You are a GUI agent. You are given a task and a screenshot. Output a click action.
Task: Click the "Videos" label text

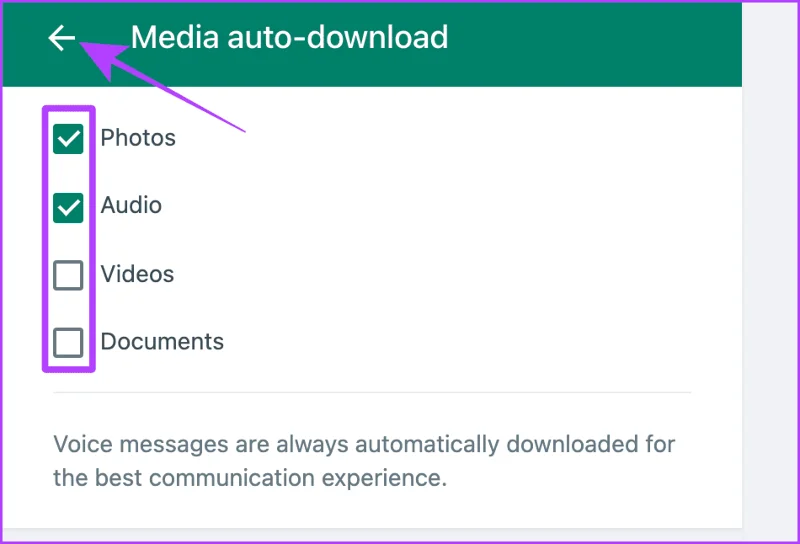(137, 274)
